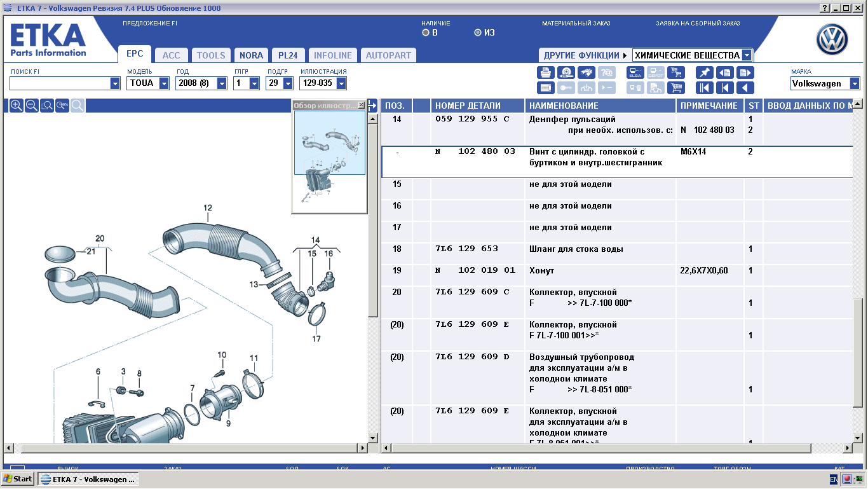This screenshot has height=489, width=868.
Task: Open the ELSA connection icon
Action: pos(635,72)
